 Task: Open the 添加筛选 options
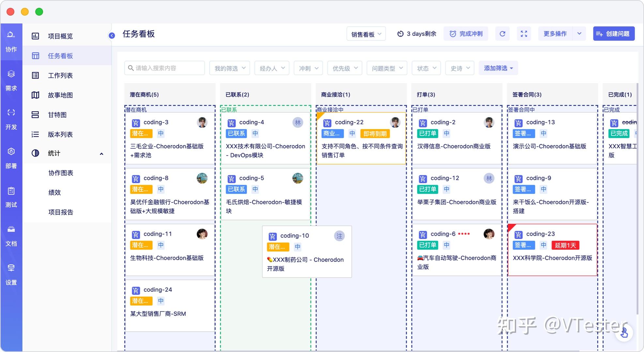coord(498,68)
